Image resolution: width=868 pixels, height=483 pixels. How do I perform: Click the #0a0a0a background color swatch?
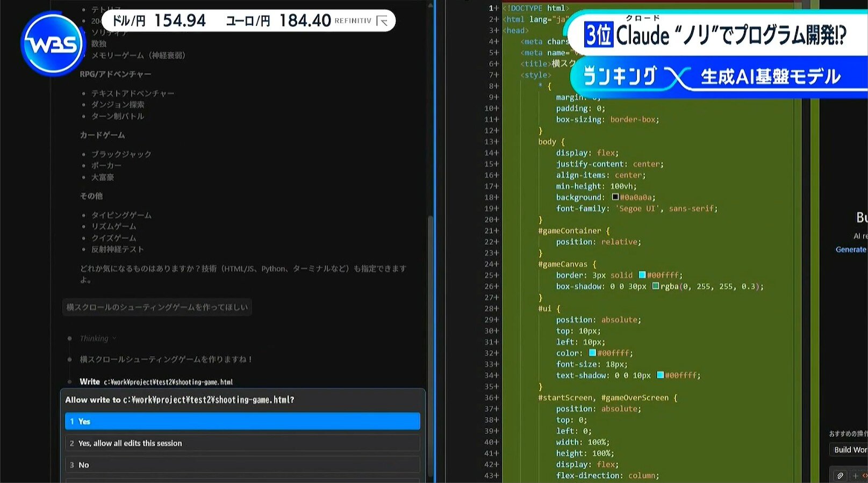pyautogui.click(x=615, y=197)
